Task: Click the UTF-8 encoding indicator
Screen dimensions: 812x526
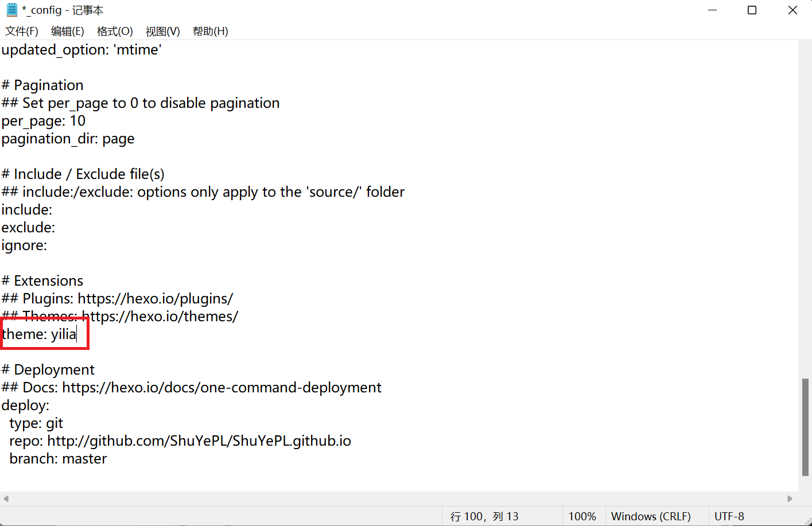Action: click(x=729, y=516)
